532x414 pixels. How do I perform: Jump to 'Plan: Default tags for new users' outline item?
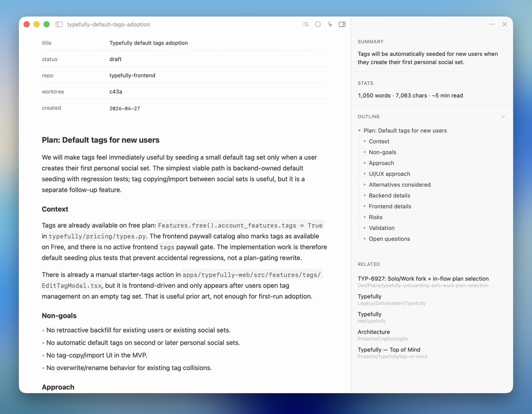tap(405, 130)
